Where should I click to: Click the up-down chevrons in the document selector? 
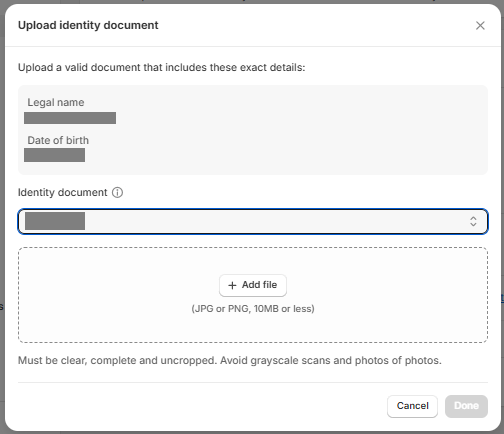pos(473,221)
